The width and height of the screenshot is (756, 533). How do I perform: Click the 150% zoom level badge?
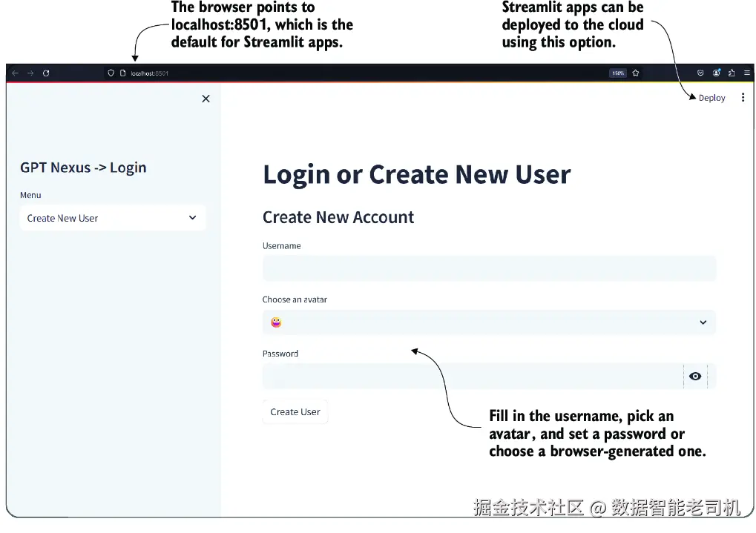(x=617, y=73)
